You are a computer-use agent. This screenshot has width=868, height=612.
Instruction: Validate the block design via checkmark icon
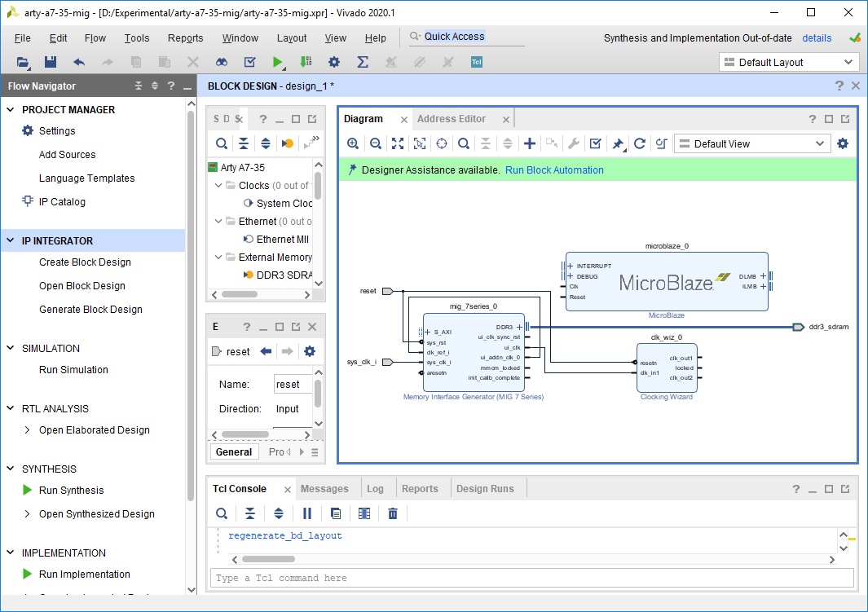click(596, 144)
